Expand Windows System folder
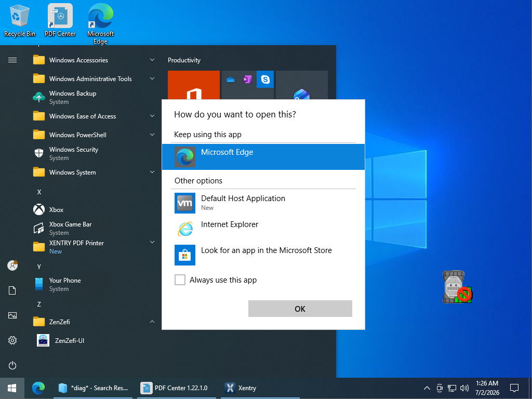 (x=95, y=172)
